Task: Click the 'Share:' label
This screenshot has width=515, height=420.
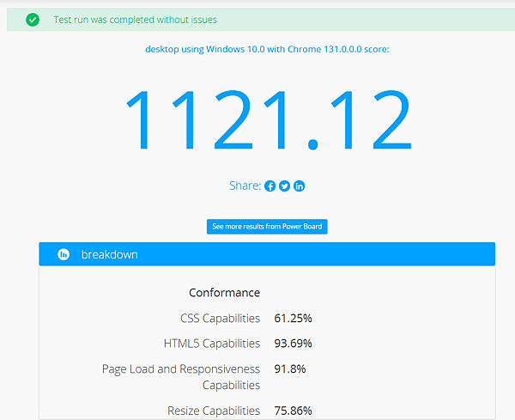Action: point(245,186)
